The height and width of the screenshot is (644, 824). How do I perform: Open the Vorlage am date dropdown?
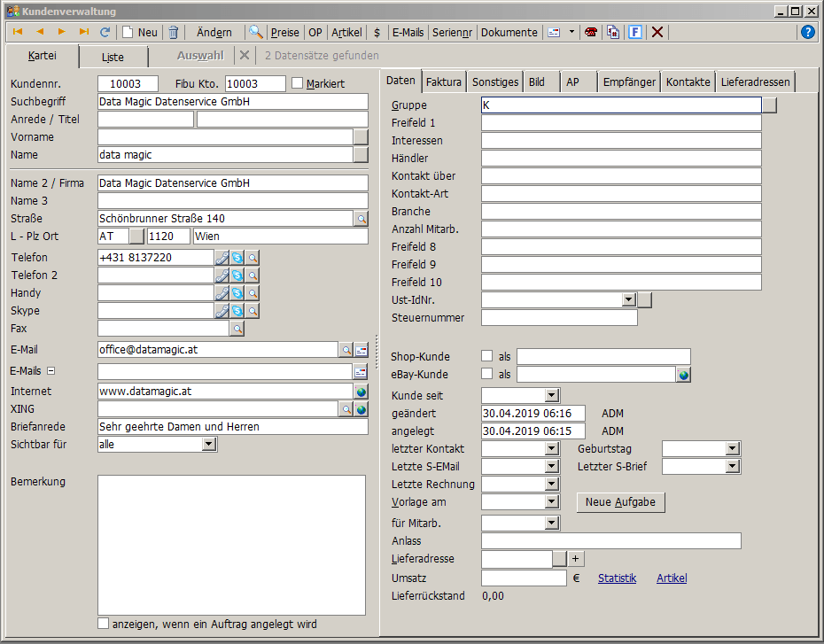pyautogui.click(x=551, y=501)
